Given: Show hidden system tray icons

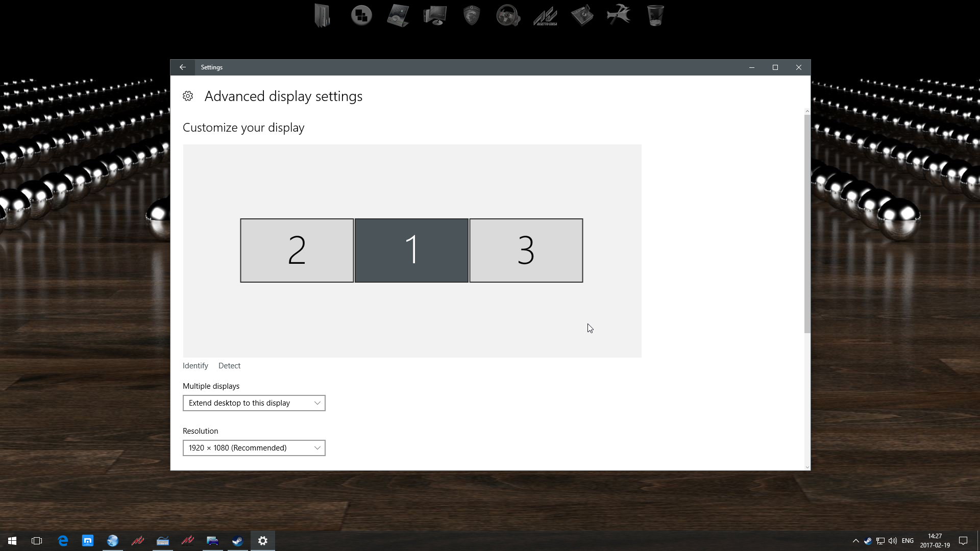Looking at the screenshot, I should (855, 541).
